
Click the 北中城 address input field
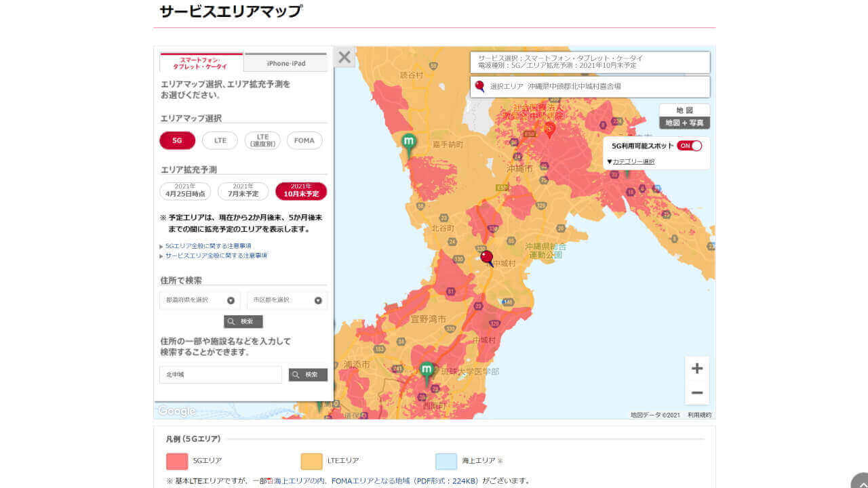[220, 374]
